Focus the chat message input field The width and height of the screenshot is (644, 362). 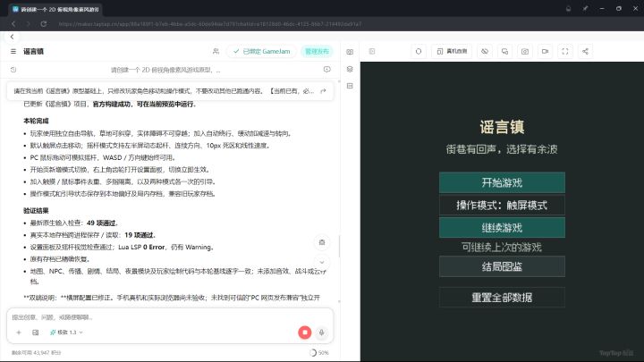tap(170, 317)
